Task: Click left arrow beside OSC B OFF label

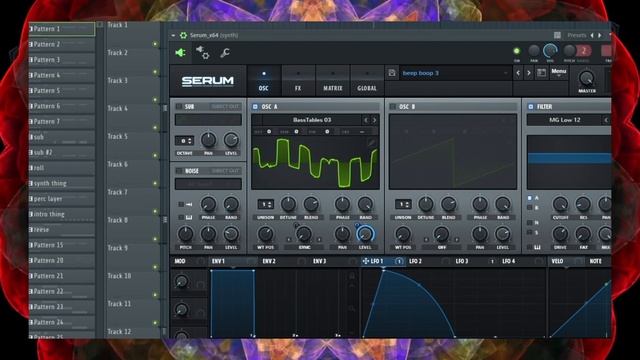Action: [x=426, y=239]
